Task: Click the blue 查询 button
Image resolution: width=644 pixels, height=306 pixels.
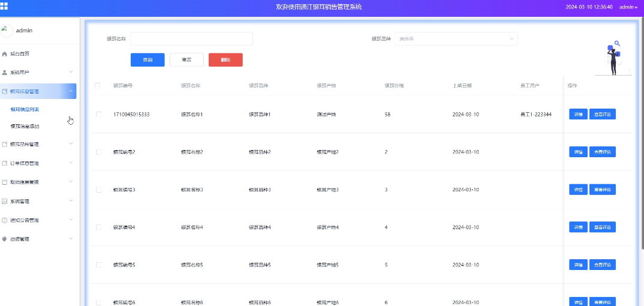Action: [148, 60]
